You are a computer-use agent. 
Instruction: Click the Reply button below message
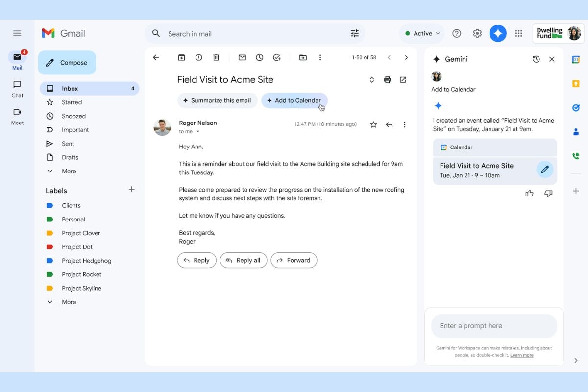[x=196, y=260]
